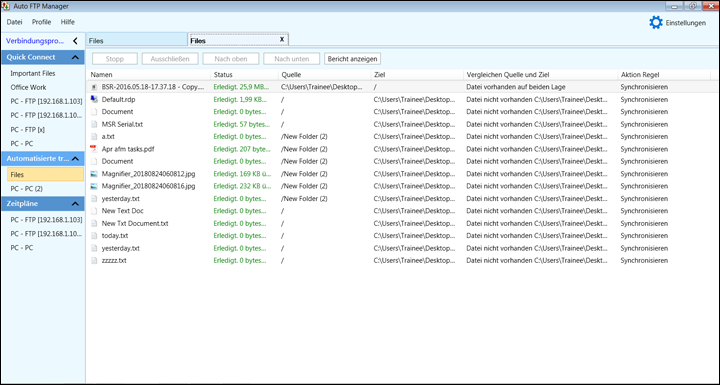Hide the Verbindungsprofile side panel
720x385 pixels.
point(75,41)
